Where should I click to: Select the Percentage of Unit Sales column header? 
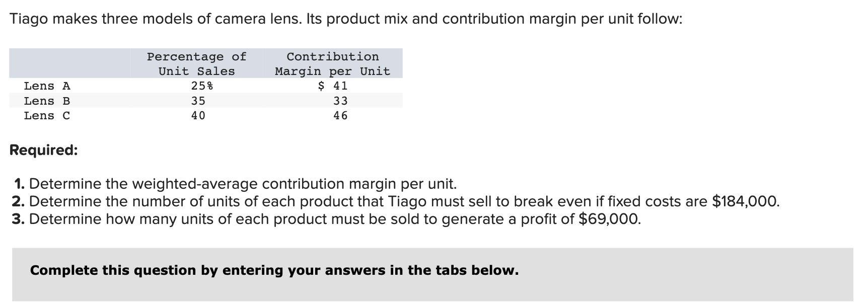pyautogui.click(x=197, y=64)
